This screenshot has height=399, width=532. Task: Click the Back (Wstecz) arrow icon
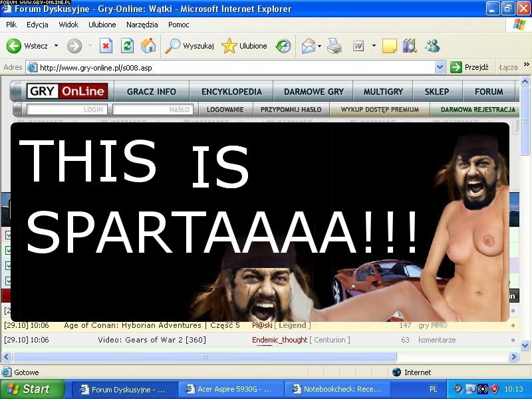pos(14,46)
